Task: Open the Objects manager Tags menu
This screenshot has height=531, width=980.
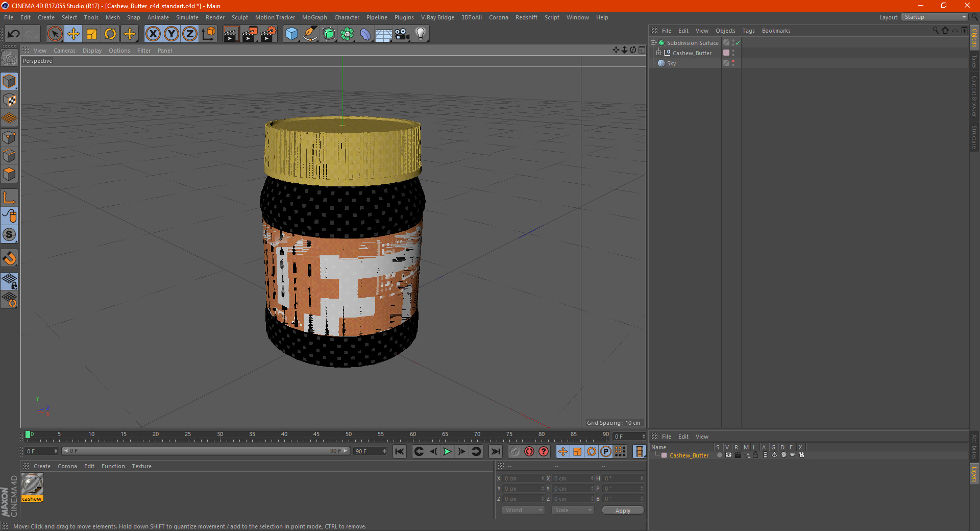Action: 748,31
